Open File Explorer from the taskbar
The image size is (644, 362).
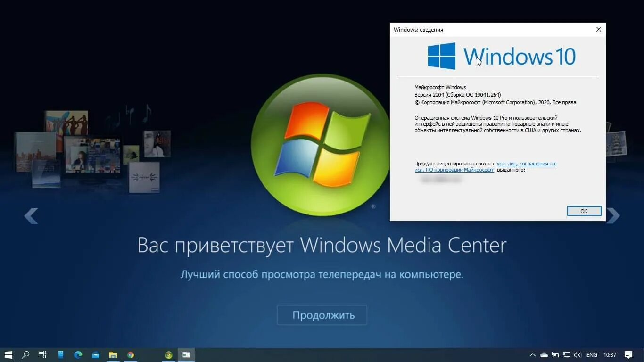click(x=113, y=354)
